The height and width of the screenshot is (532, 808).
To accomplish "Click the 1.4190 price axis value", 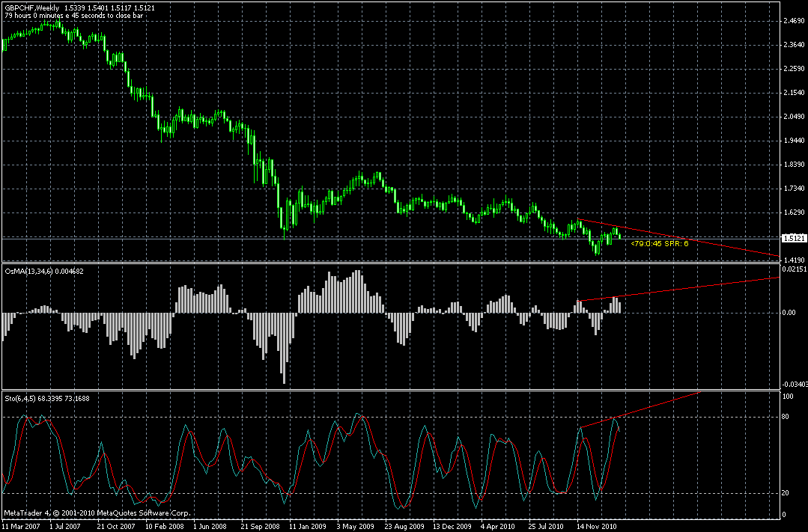I will (x=794, y=260).
